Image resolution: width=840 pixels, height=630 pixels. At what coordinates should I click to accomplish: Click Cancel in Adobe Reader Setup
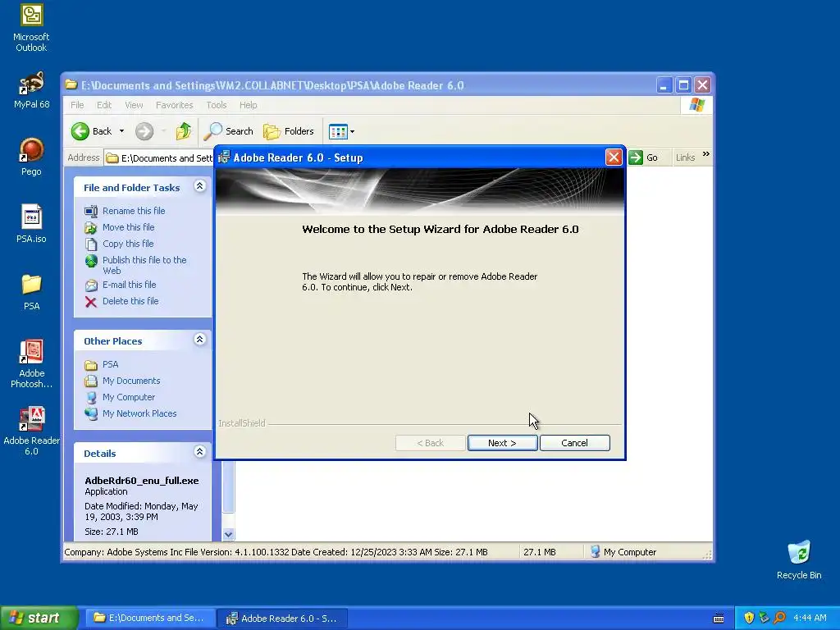tap(574, 443)
